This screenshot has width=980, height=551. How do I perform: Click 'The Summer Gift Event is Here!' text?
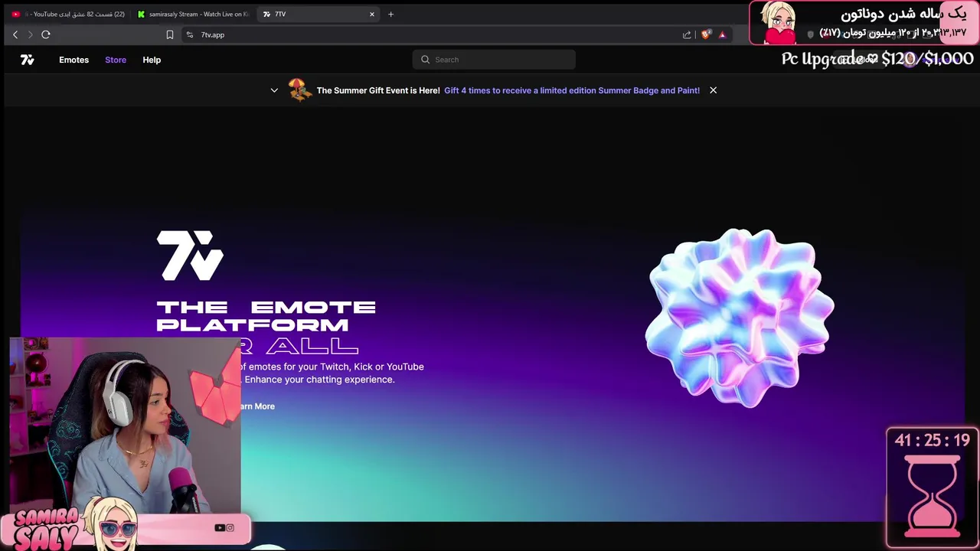[x=378, y=90]
